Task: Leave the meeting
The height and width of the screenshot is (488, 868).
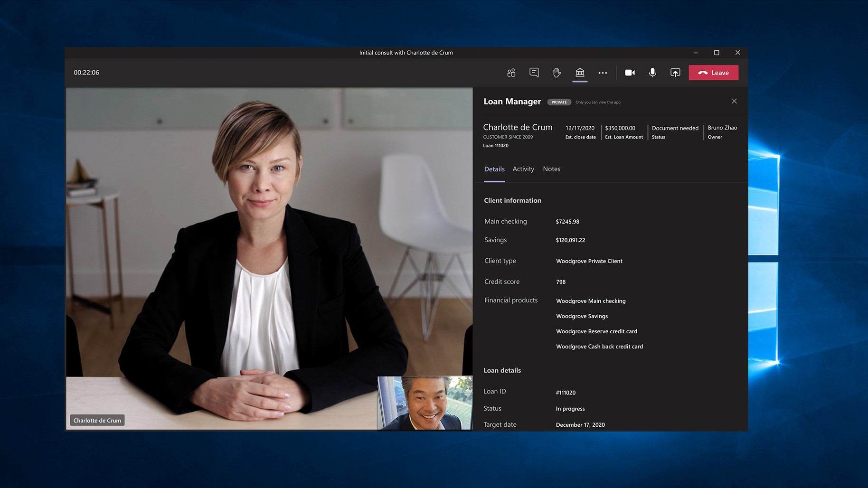Action: tap(714, 73)
